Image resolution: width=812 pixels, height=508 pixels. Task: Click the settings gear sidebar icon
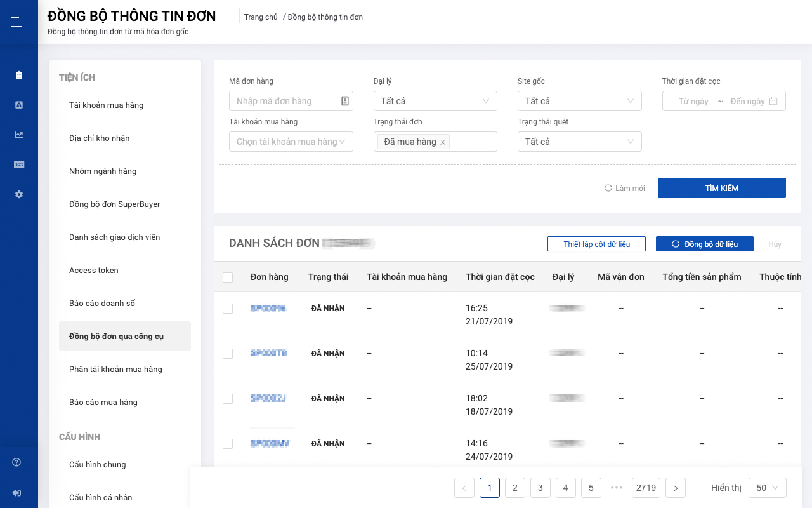pos(19,194)
